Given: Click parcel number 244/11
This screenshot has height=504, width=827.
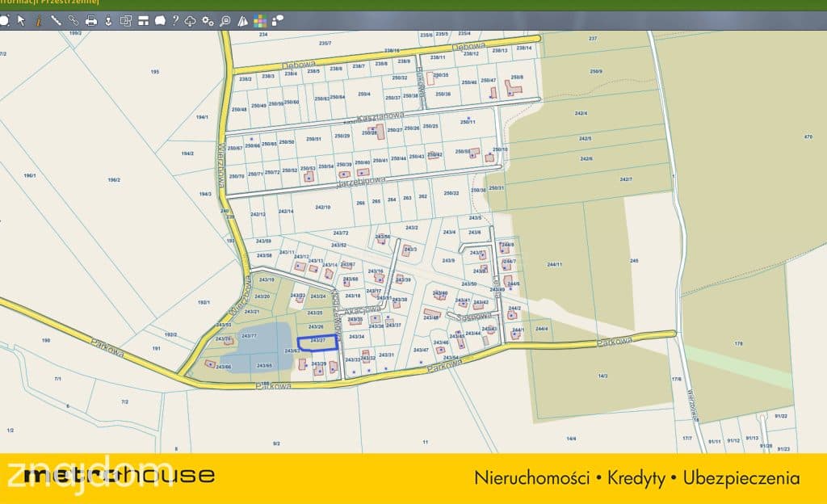Looking at the screenshot, I should (x=554, y=265).
